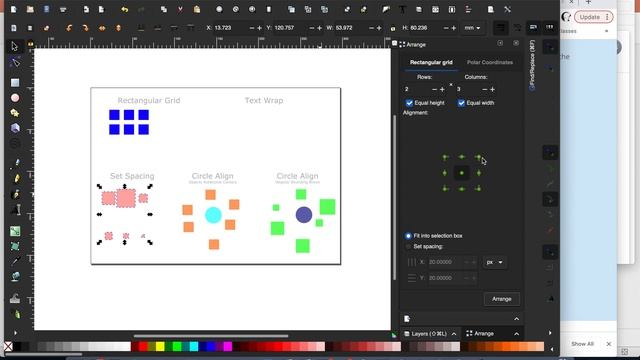Image resolution: width=640 pixels, height=360 pixels.
Task: Select the Paint bucket tool
Action: point(16,277)
